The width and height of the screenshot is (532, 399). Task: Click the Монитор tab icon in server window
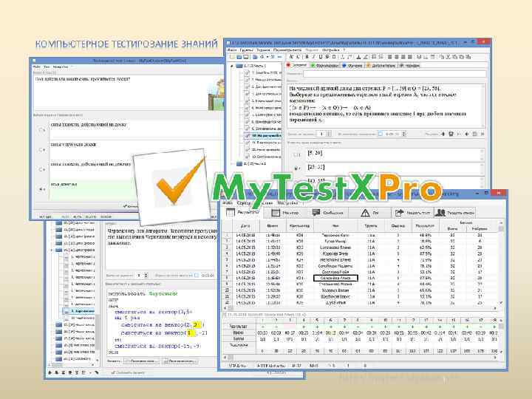(276, 213)
